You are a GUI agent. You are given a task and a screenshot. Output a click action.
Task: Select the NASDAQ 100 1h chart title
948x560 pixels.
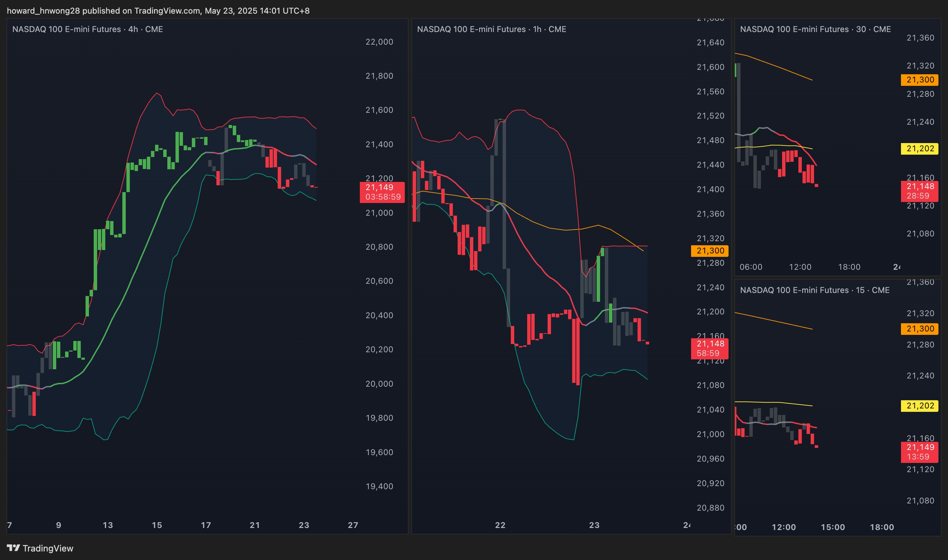491,29
